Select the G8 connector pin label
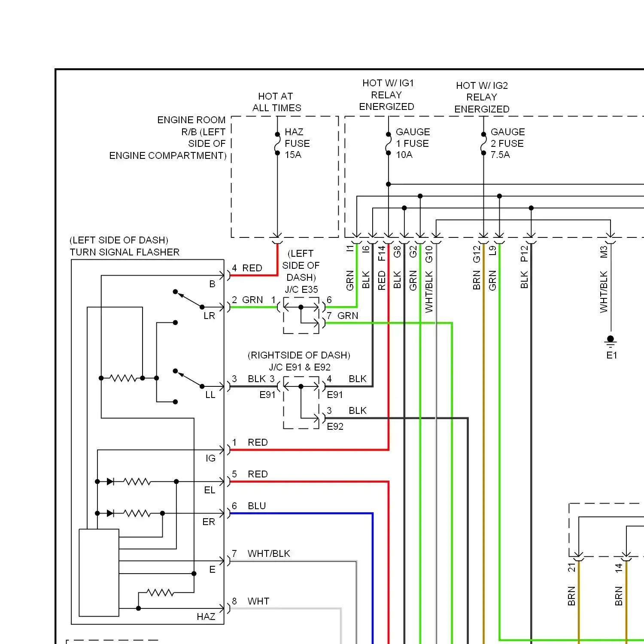This screenshot has height=644, width=644. [x=397, y=251]
